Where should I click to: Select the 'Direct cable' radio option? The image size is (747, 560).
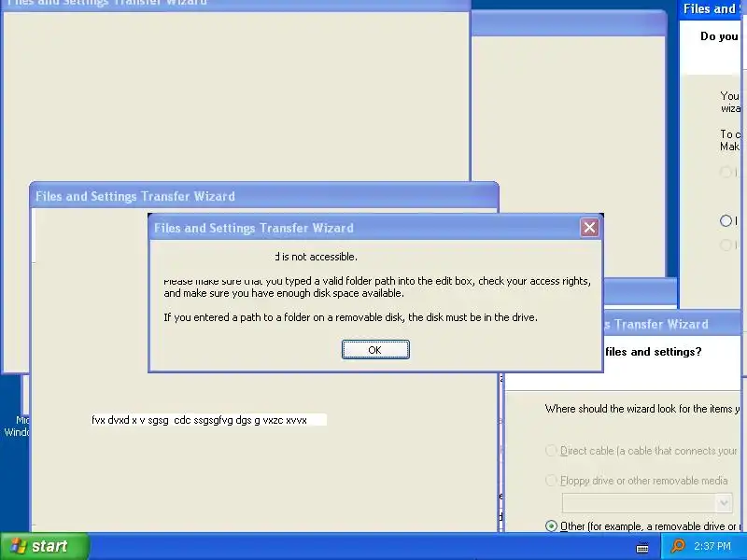click(x=551, y=451)
